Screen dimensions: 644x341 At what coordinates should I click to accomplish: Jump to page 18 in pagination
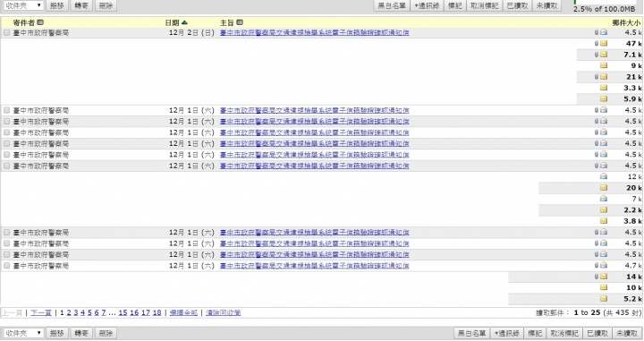157,312
